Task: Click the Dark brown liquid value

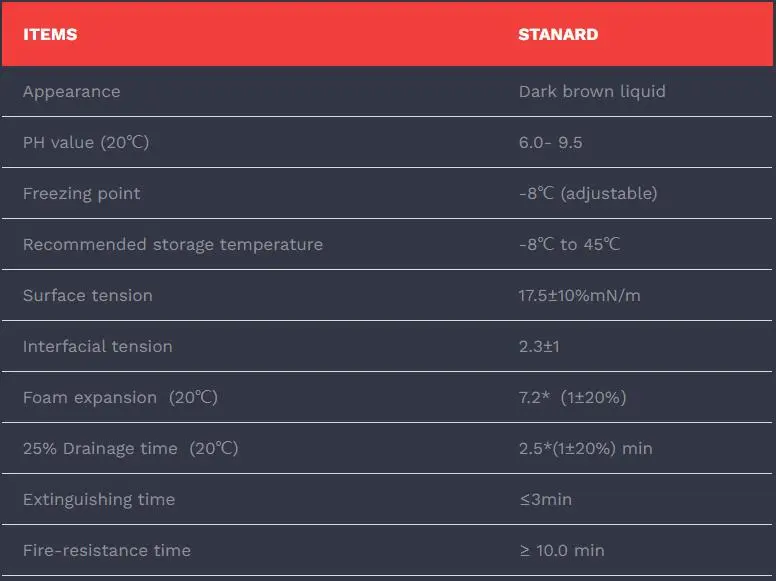Action: pyautogui.click(x=592, y=91)
